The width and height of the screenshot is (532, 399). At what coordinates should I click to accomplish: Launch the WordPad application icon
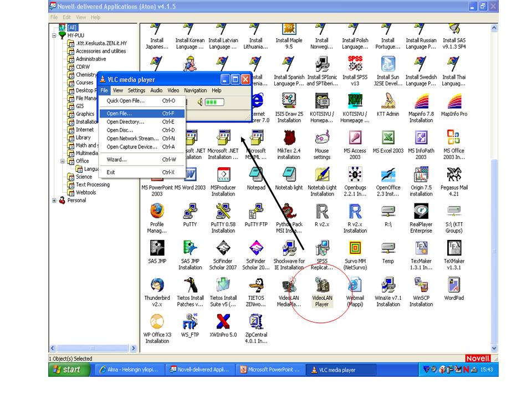click(x=454, y=285)
